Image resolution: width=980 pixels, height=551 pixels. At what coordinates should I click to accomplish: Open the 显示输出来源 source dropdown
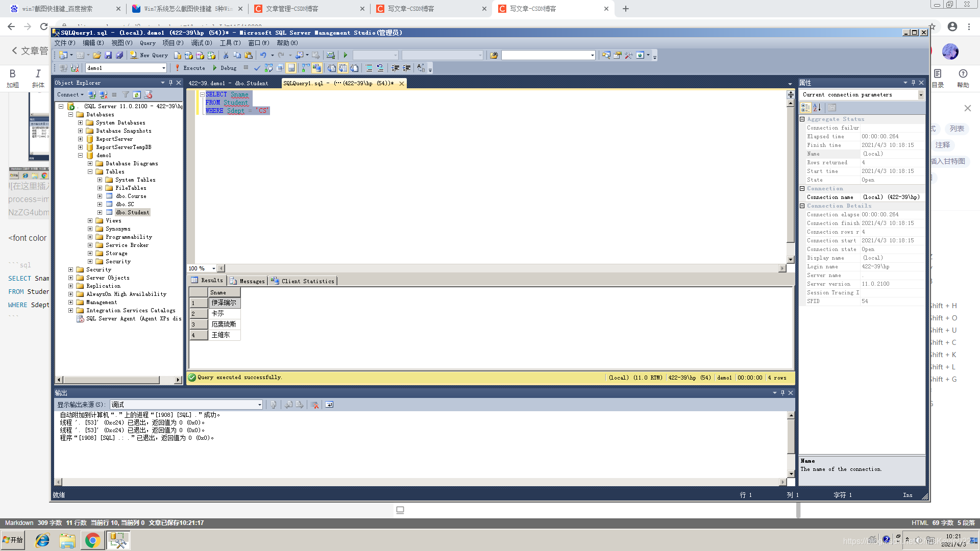259,405
